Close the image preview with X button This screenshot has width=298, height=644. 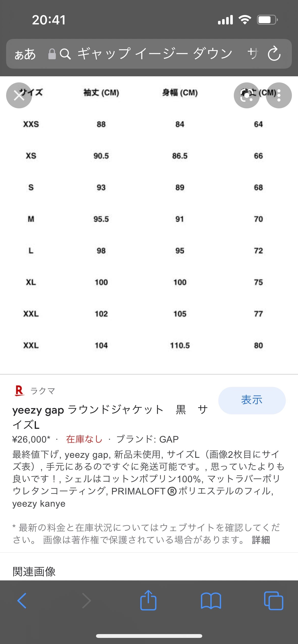(x=19, y=95)
